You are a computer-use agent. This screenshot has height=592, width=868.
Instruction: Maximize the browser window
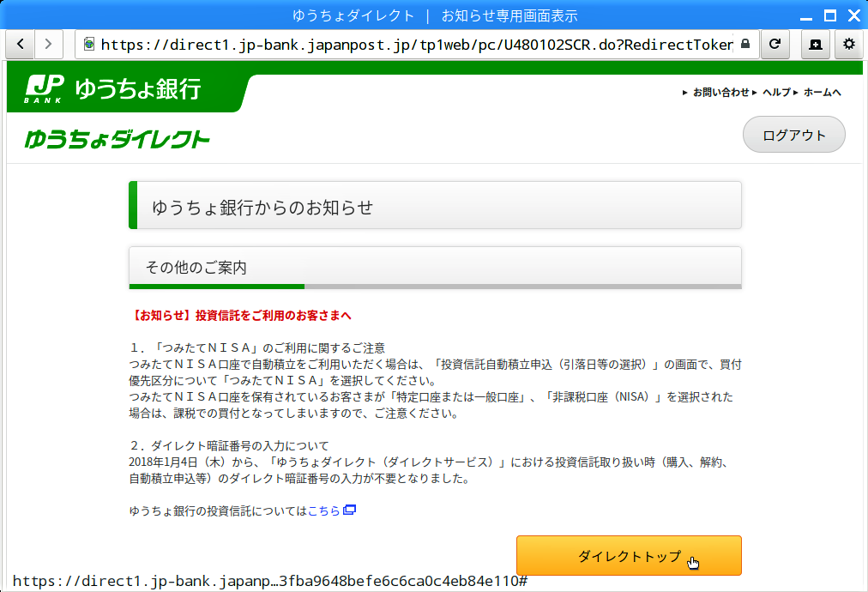coord(829,15)
